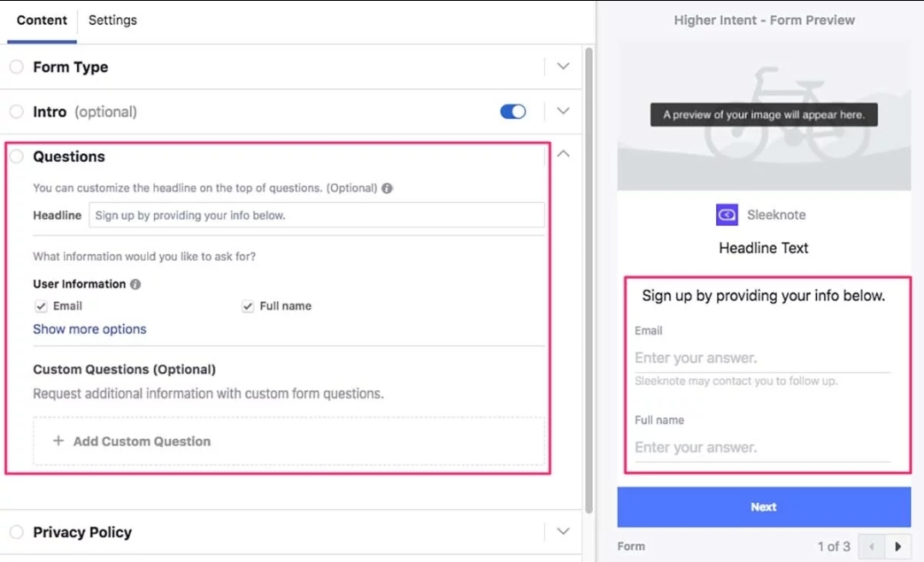Click the image preview placeholder
Image resolution: width=924 pixels, height=562 pixels.
coord(764,115)
